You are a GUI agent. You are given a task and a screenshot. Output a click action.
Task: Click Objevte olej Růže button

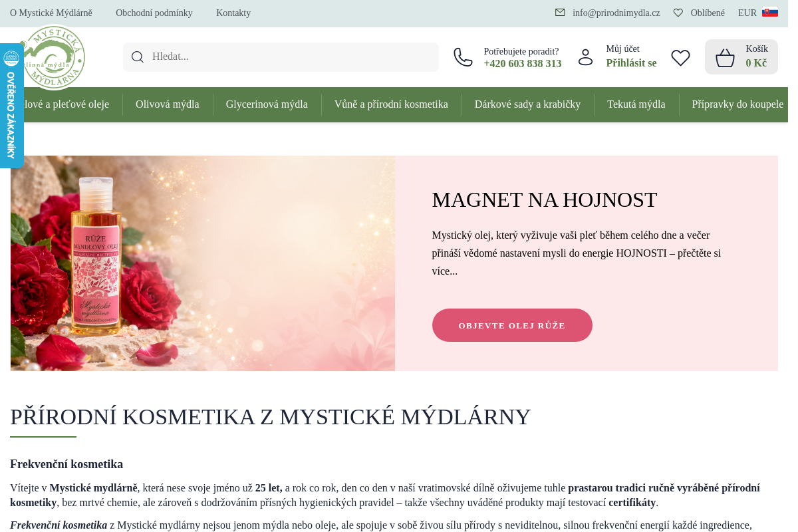(x=512, y=325)
